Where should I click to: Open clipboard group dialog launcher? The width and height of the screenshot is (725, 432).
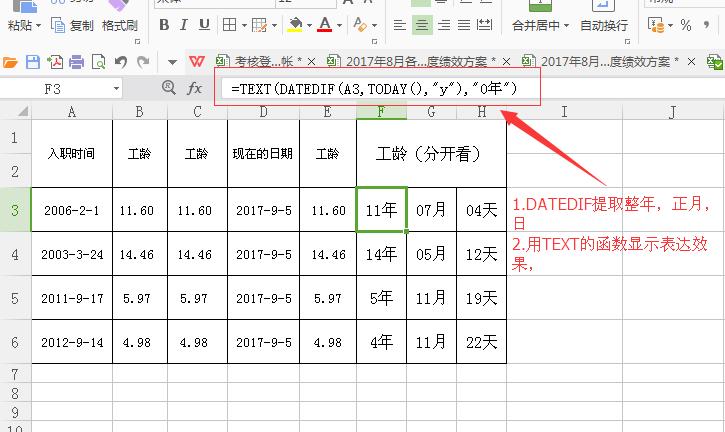click(137, 42)
